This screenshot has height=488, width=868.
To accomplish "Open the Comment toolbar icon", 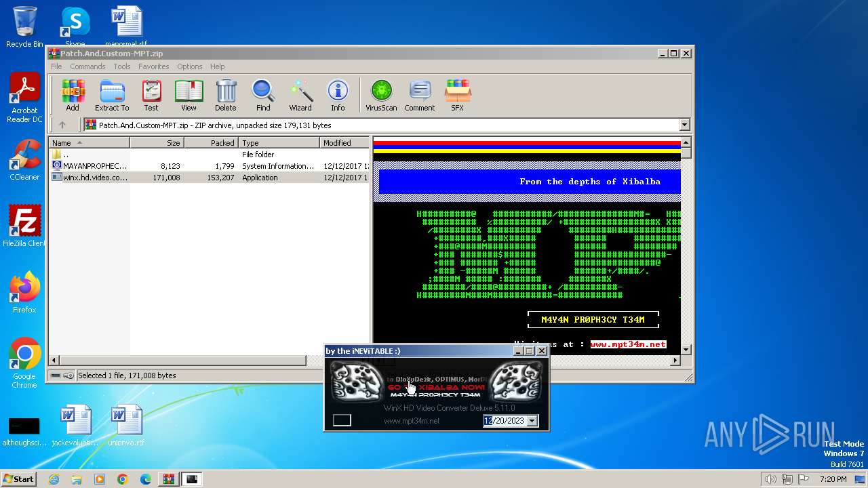I will point(420,95).
